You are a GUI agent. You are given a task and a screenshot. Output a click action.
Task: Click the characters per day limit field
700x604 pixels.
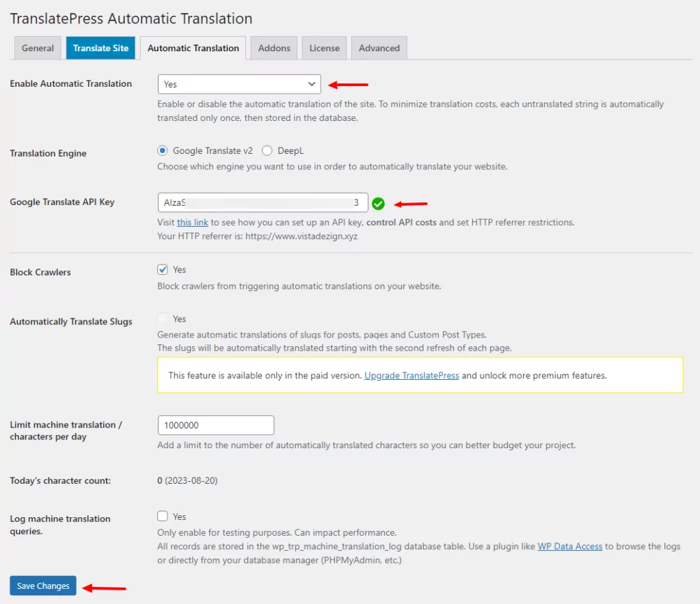pyautogui.click(x=215, y=425)
